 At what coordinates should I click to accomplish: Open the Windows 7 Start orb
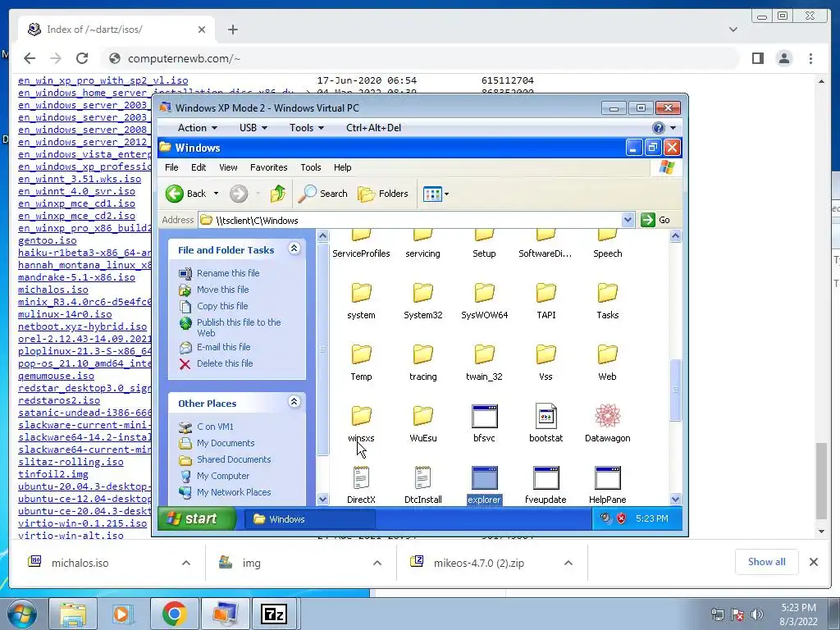coord(22,614)
